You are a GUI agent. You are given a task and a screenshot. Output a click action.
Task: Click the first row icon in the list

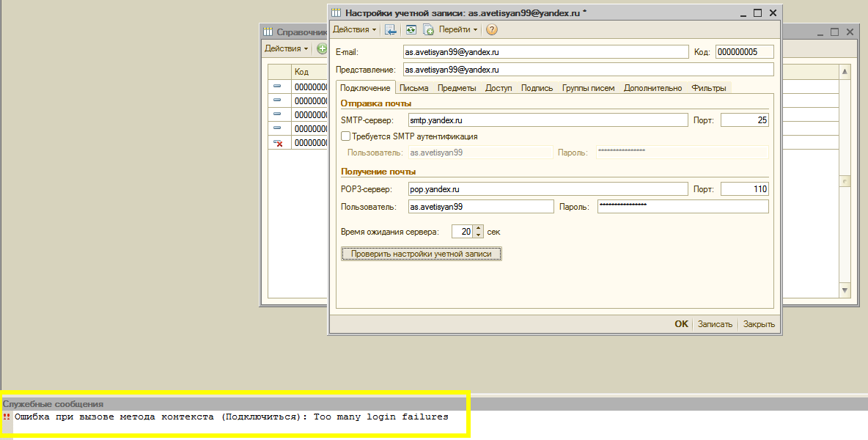278,87
